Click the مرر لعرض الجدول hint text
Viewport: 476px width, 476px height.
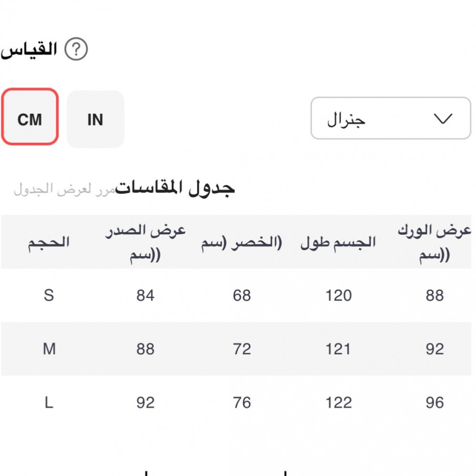(64, 189)
